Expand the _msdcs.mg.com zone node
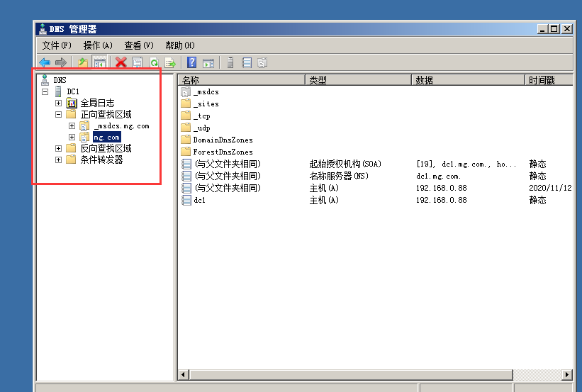 click(x=72, y=126)
